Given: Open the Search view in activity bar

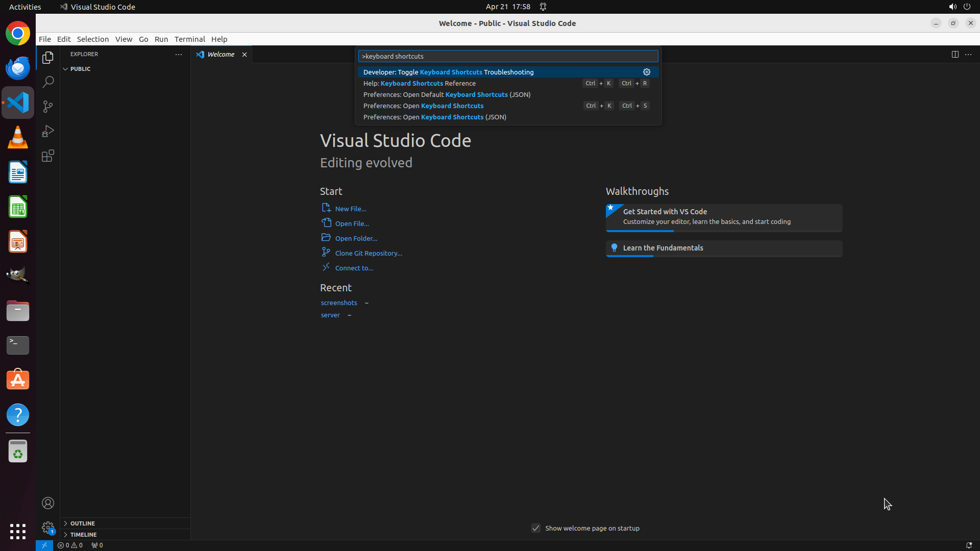Looking at the screenshot, I should tap(48, 82).
